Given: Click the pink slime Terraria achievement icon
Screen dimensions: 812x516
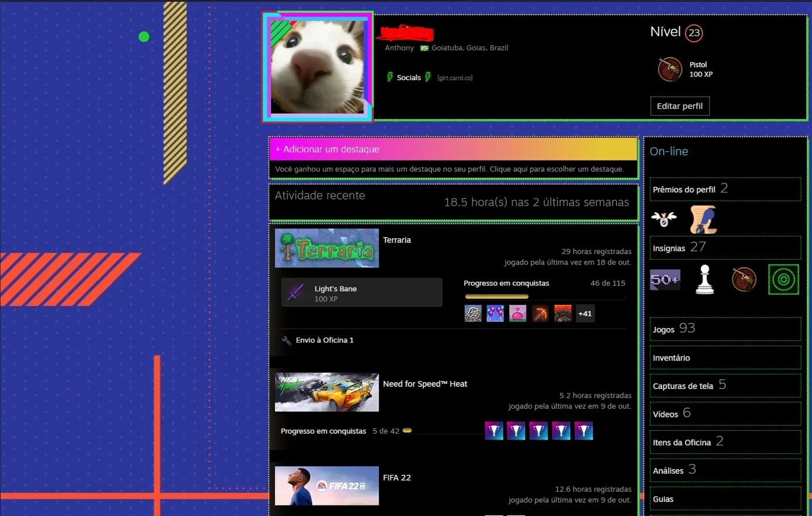Looking at the screenshot, I should (x=518, y=314).
